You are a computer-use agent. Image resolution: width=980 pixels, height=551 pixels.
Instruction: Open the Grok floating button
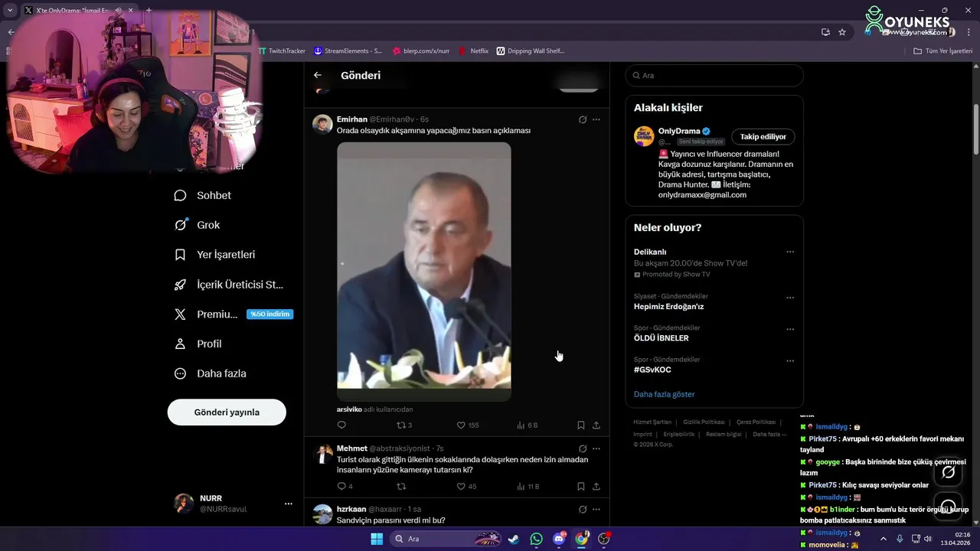point(948,472)
